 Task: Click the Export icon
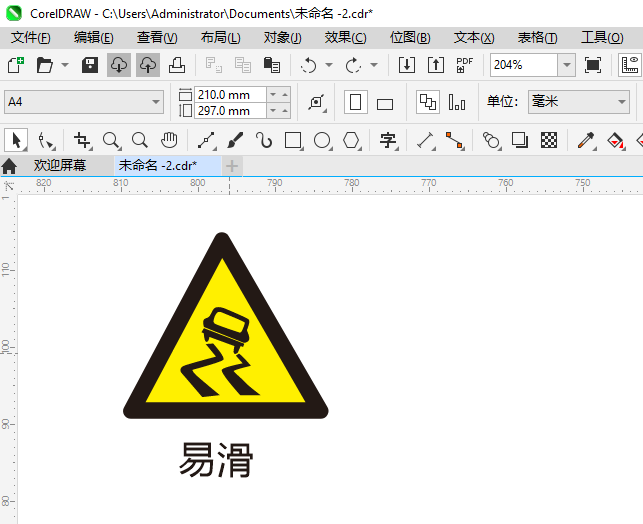(x=436, y=65)
